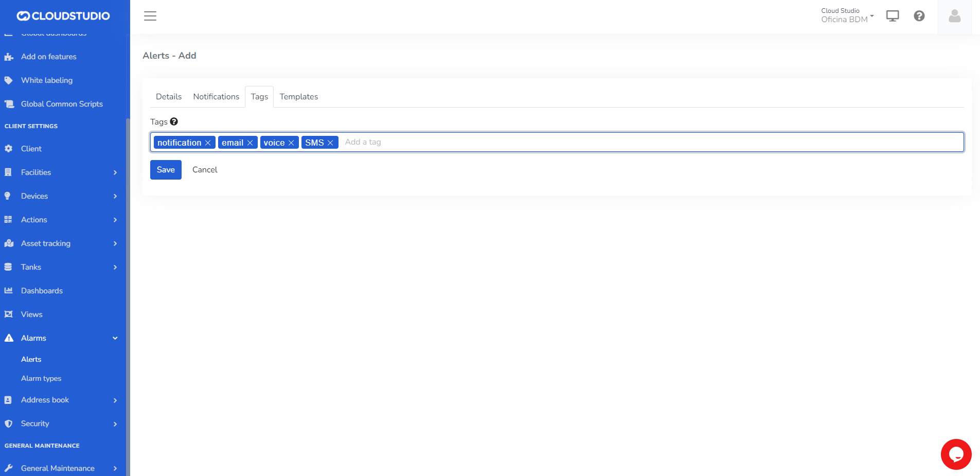Click the help question mark in header

(919, 16)
